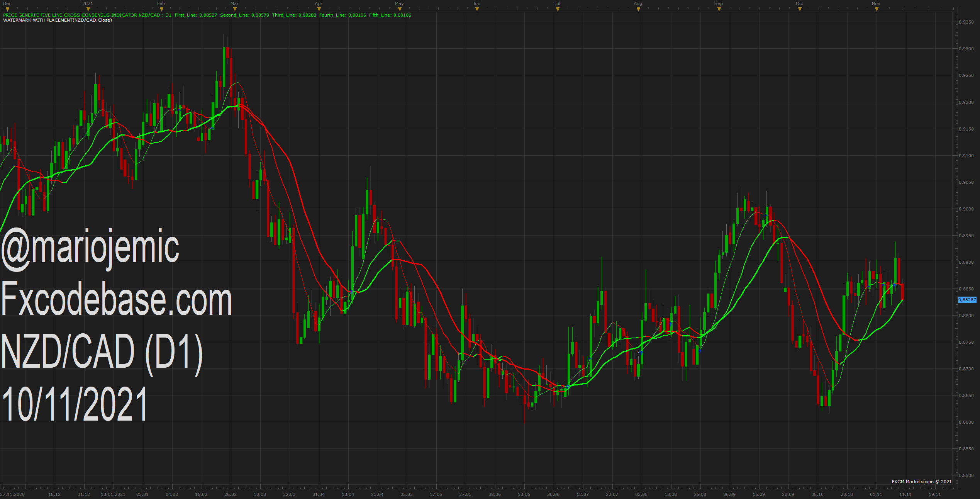Click the Fourth_Line: 0,00106 value

coord(342,15)
